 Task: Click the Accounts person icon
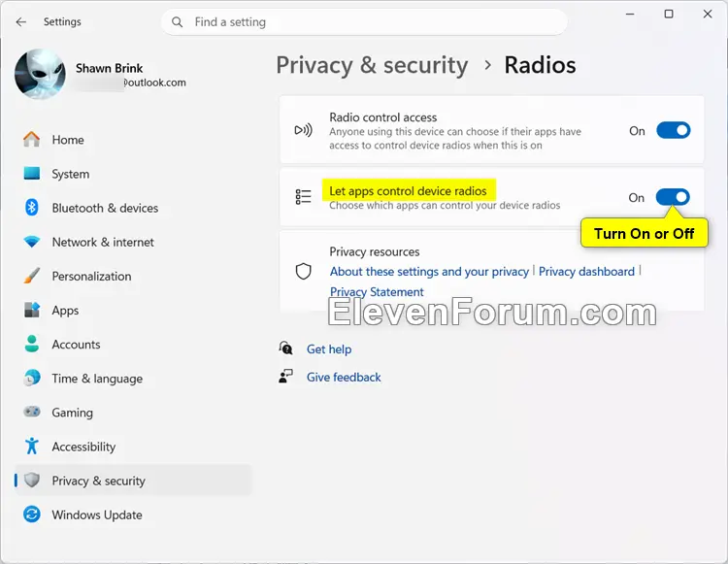click(32, 344)
